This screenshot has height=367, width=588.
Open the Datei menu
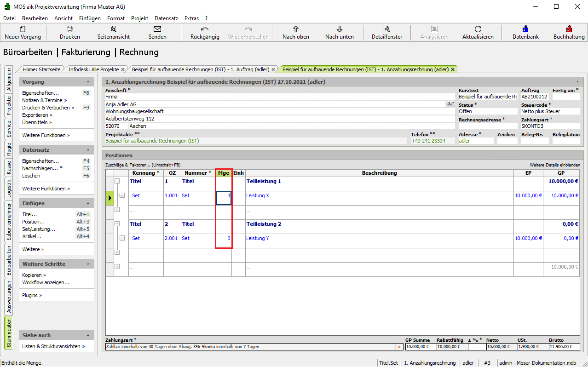[x=9, y=18]
